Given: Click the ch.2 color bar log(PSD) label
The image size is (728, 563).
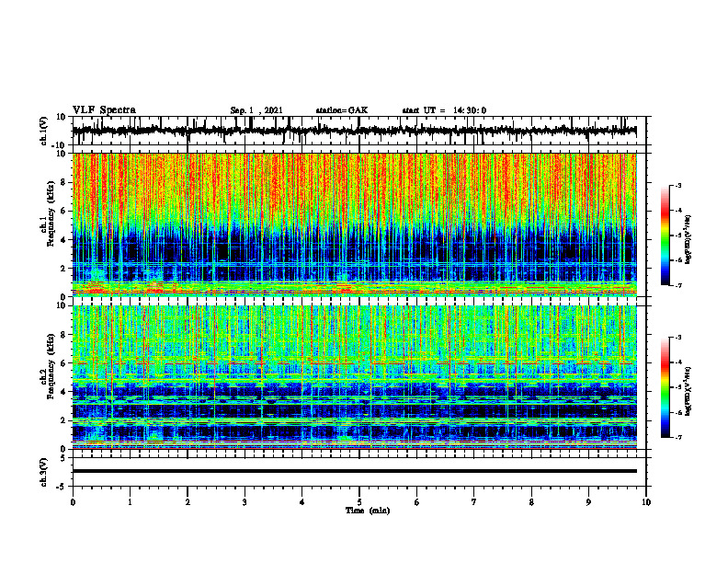Looking at the screenshot, I should tap(688, 390).
